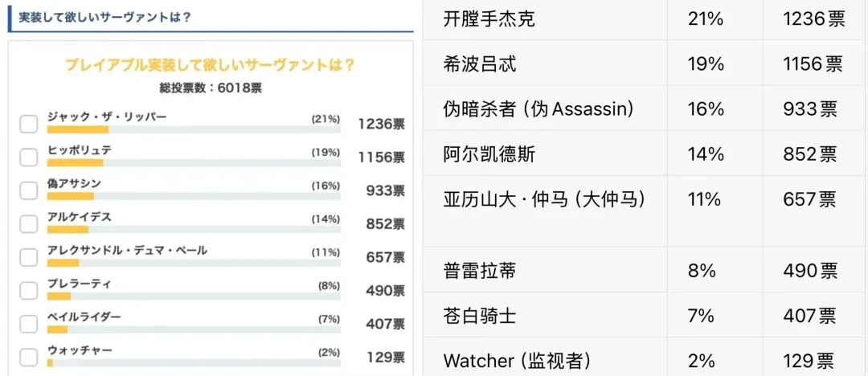
Task: Select the 偽アサシン checkbox
Action: pyautogui.click(x=29, y=190)
